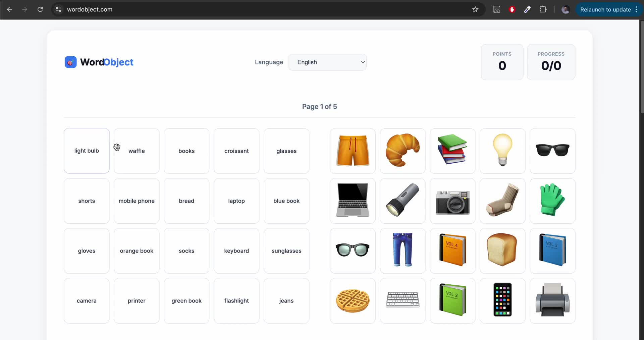Click the laptop picture
Screen dimensions: 644x340
[353, 201]
